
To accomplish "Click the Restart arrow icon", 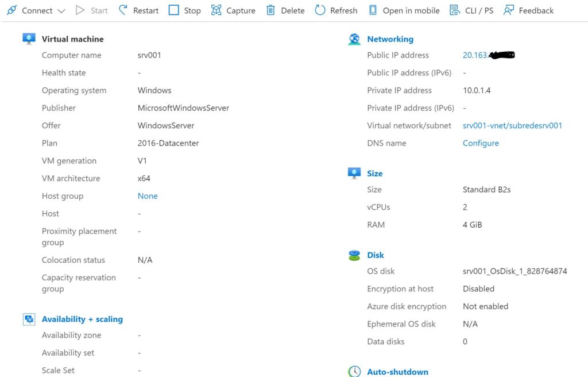I will (x=123, y=10).
